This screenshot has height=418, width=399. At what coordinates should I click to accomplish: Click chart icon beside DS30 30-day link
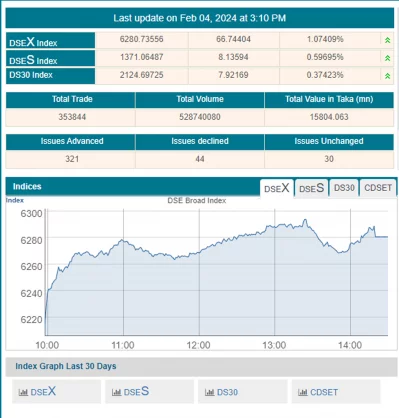(209, 392)
